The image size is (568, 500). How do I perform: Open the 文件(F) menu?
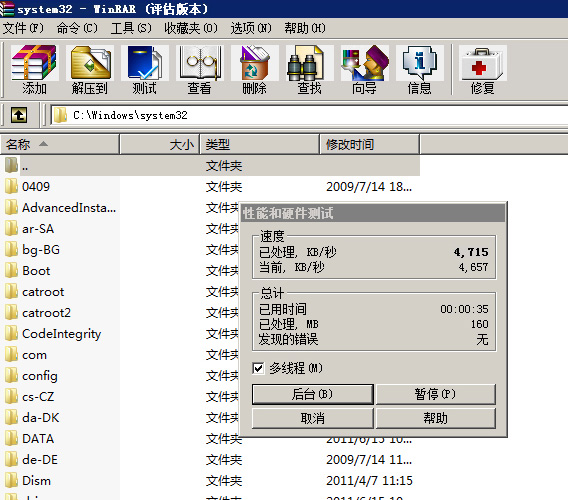pyautogui.click(x=23, y=28)
